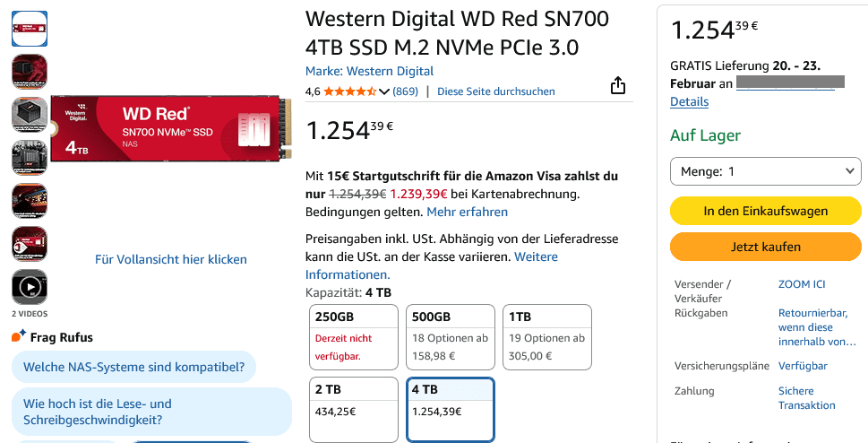Open the Marke: Western Digital link
The image size is (868, 443).
[x=369, y=71]
